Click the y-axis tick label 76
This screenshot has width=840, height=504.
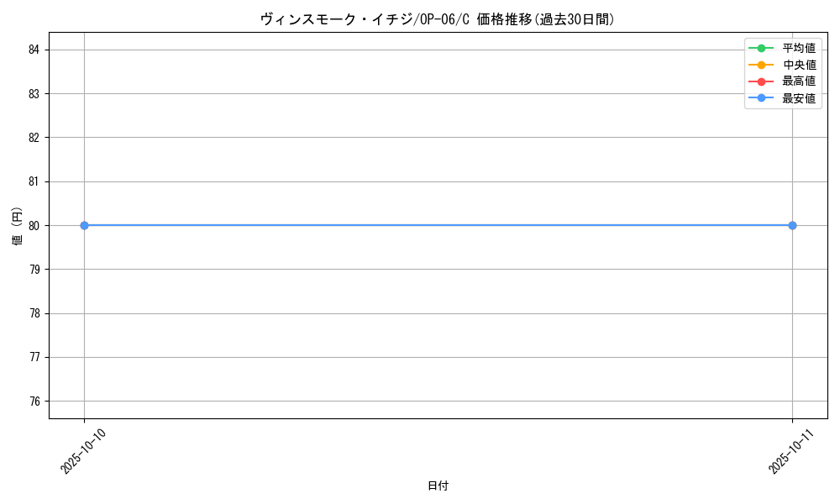[34, 401]
